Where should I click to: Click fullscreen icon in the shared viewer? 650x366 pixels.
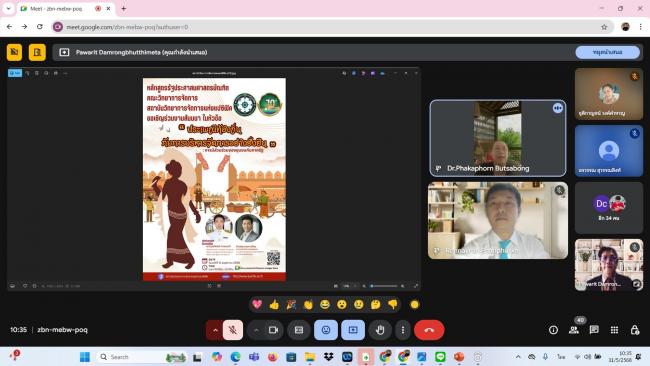[416, 286]
